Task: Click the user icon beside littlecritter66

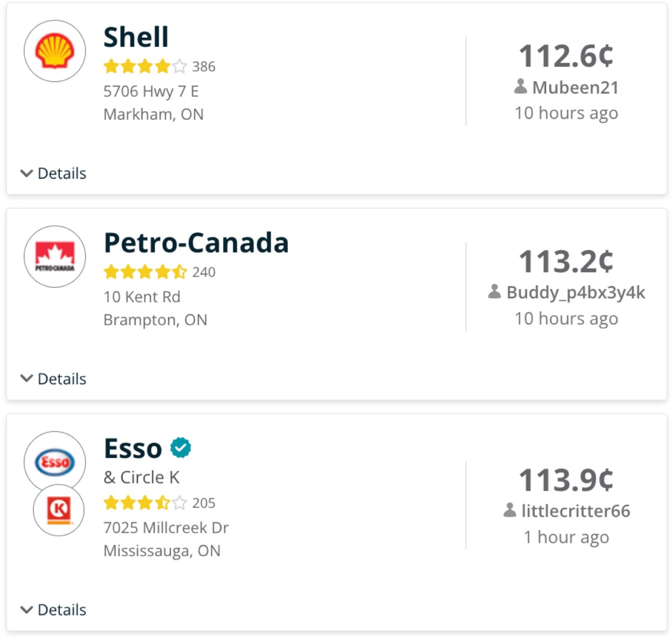Action: pos(508,511)
